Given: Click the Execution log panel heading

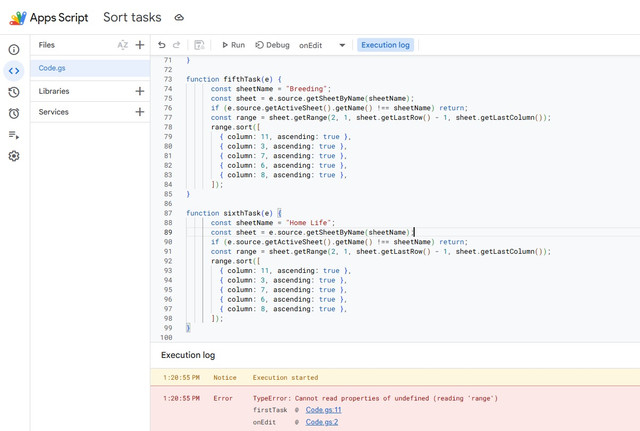Looking at the screenshot, I should [x=188, y=355].
